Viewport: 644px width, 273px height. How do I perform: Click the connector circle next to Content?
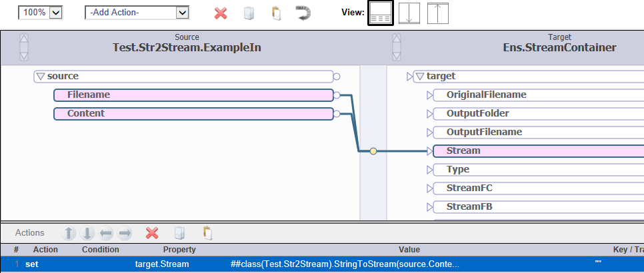(x=337, y=114)
